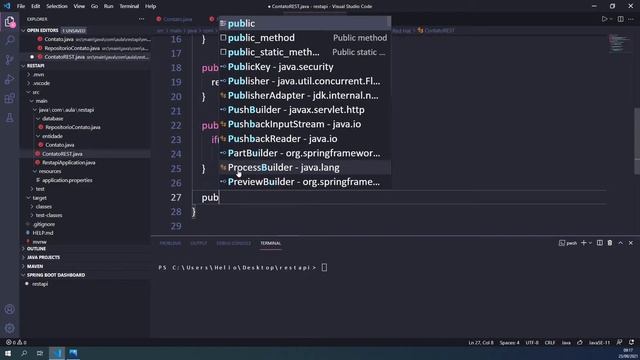Split the terminal panel
This screenshot has width=640, height=360.
[600, 243]
